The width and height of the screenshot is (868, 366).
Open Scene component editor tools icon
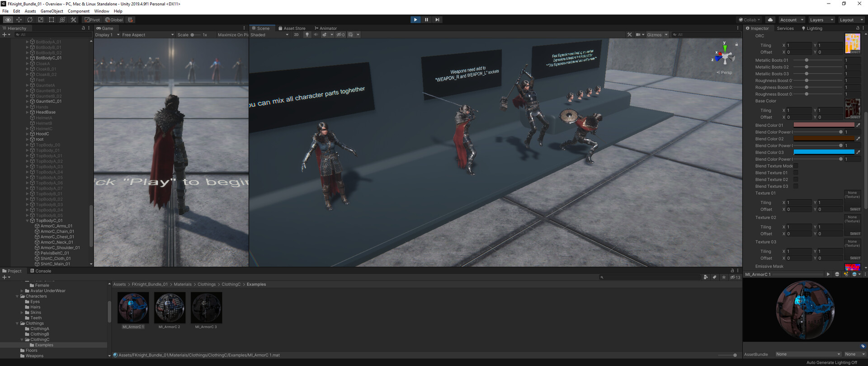tap(630, 35)
